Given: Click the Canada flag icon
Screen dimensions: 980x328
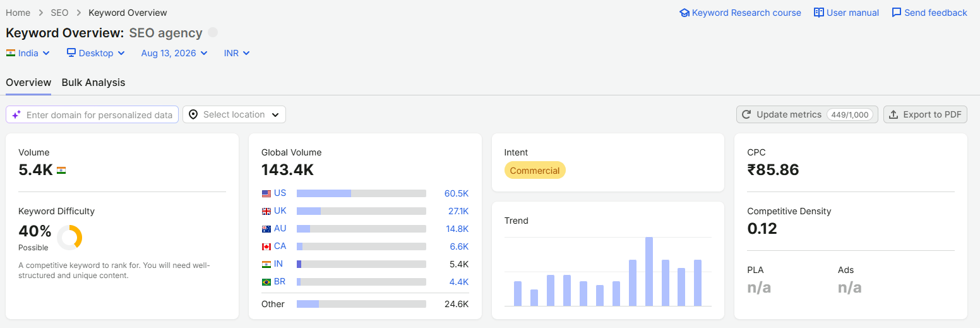Looking at the screenshot, I should click(266, 246).
